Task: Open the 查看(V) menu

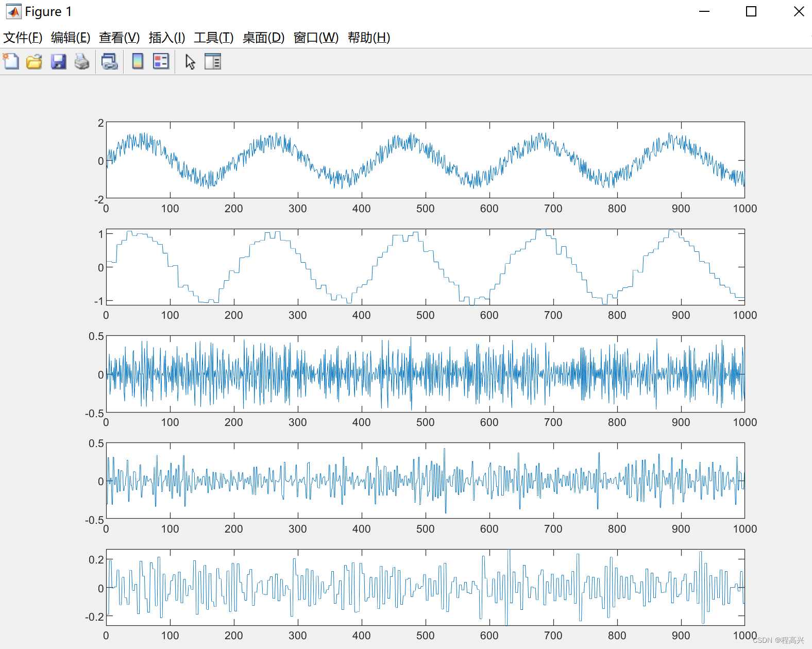Action: click(120, 38)
